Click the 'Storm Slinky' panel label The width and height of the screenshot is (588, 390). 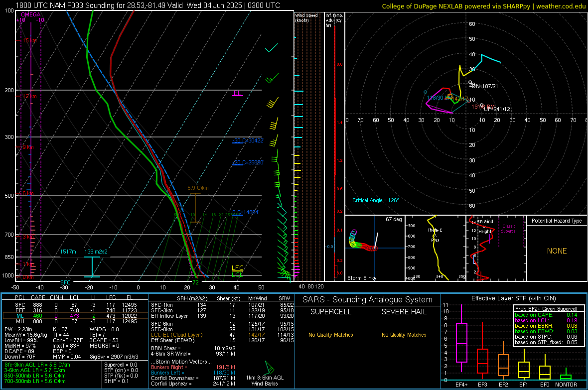coord(362,278)
